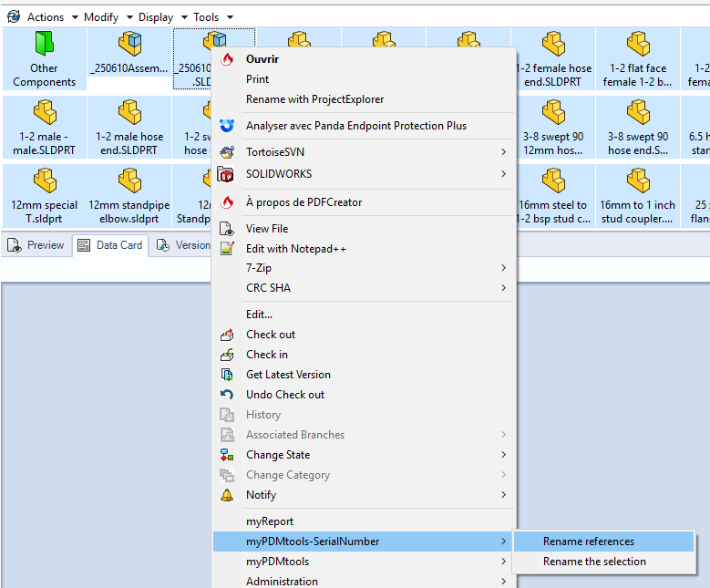Click the Edit with Notepad++ icon
Viewport: 710px width, 588px height.
click(x=227, y=249)
